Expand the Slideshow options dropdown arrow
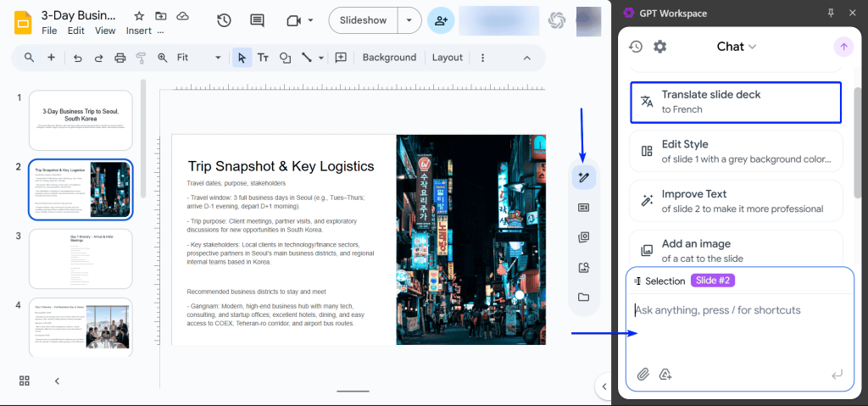 [410, 20]
